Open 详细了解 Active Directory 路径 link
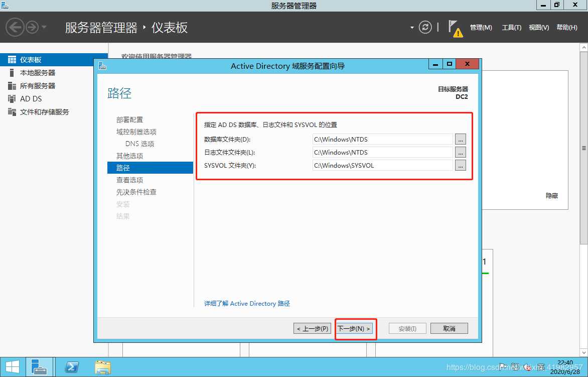Screen dimensions: 588x377 click(247, 304)
